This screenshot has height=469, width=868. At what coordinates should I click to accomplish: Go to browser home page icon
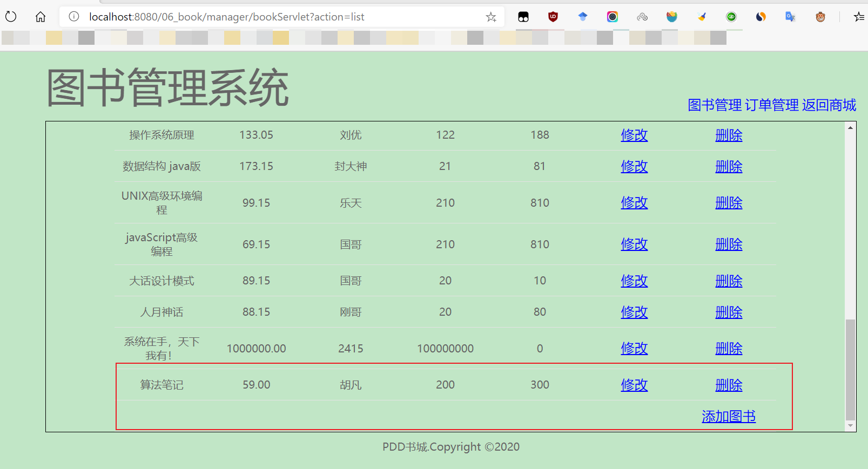point(41,17)
